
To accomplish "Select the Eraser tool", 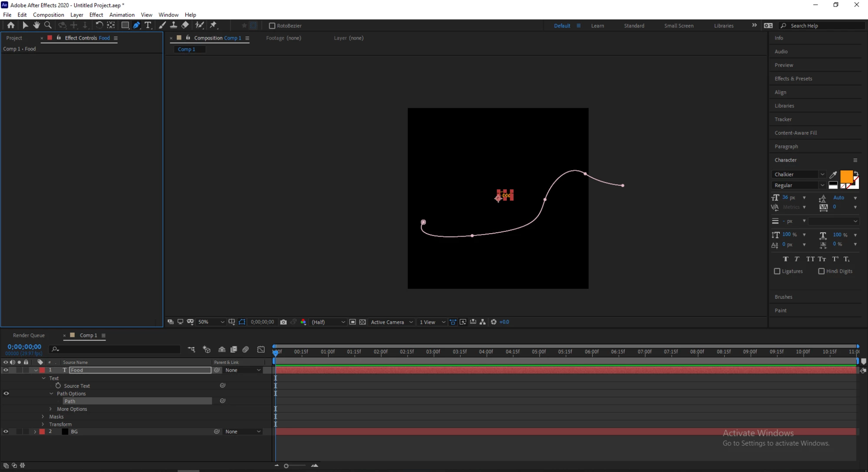I will point(185,25).
